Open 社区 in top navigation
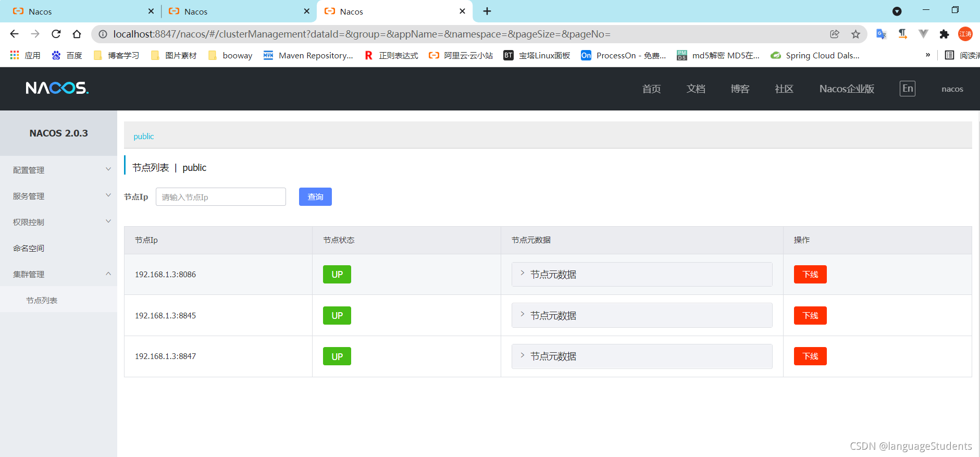Viewport: 980px width, 457px height. point(784,89)
